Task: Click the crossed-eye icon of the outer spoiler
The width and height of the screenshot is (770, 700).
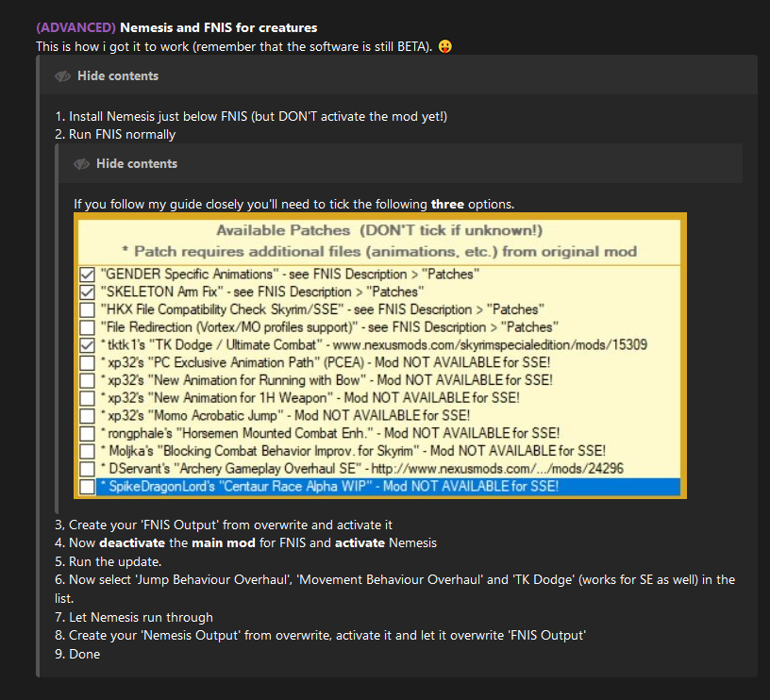Action: point(63,76)
